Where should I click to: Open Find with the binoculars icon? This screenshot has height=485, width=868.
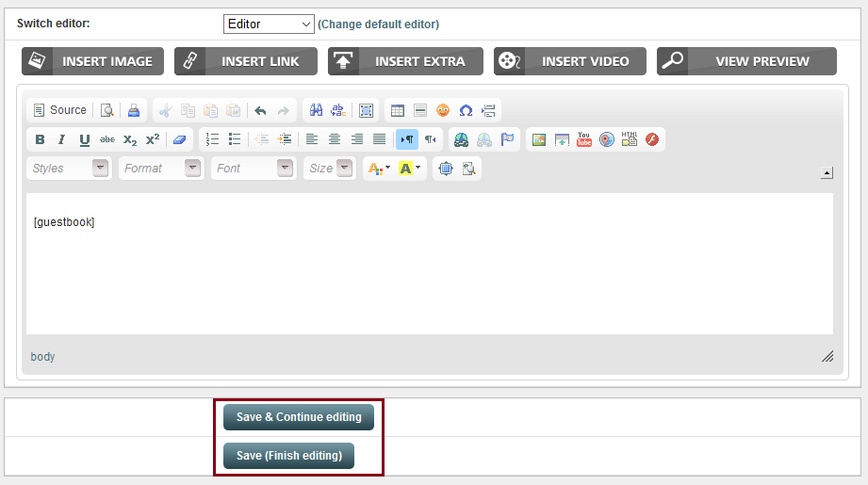coord(316,110)
